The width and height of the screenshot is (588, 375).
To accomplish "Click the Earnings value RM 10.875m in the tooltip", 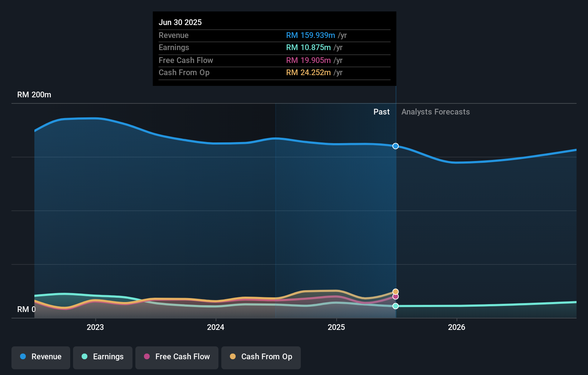I will pos(308,47).
